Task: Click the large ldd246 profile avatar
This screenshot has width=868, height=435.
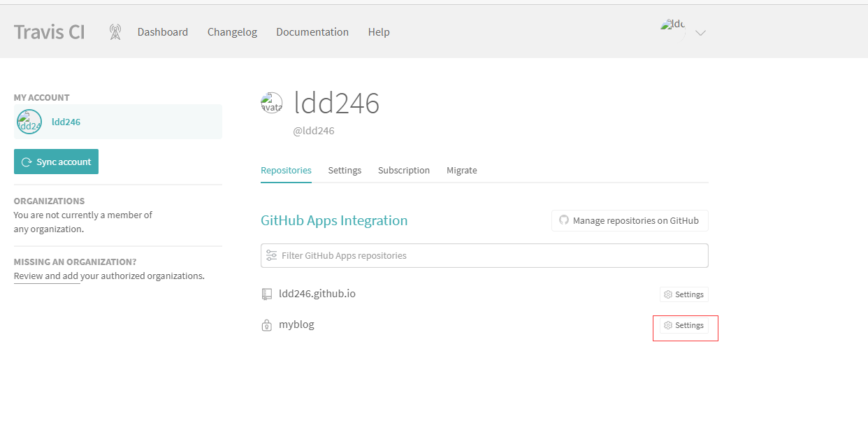Action: pyautogui.click(x=272, y=104)
